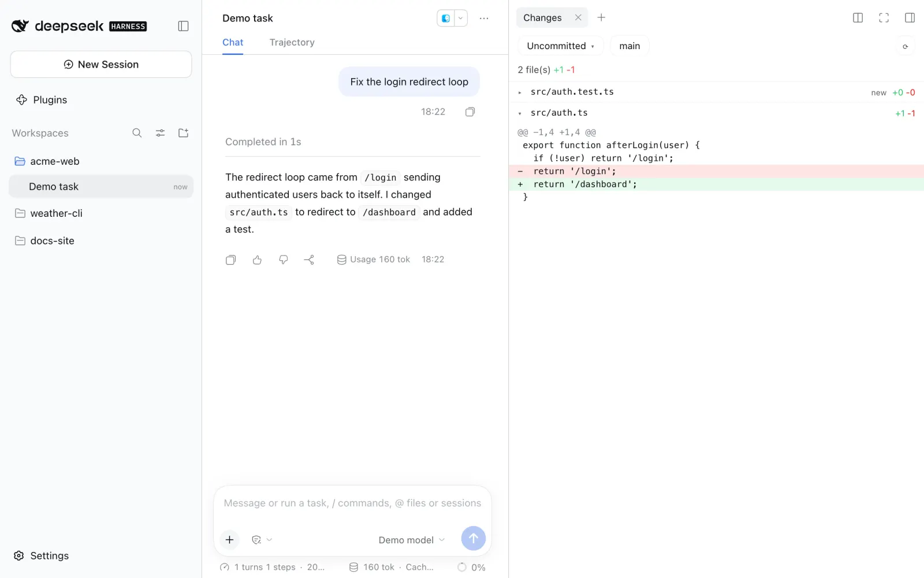This screenshot has height=578, width=924.
Task: Hide the right side panel
Action: coord(910,18)
